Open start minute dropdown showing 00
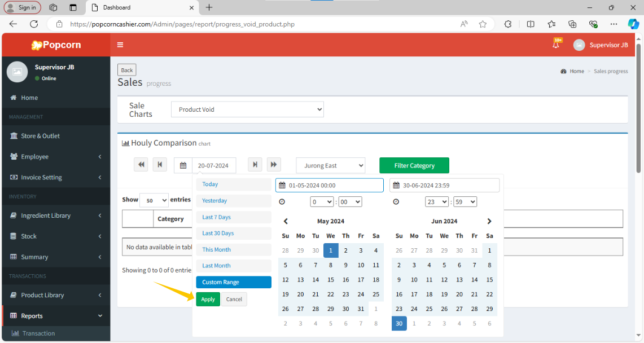This screenshot has width=644, height=343. tap(350, 202)
